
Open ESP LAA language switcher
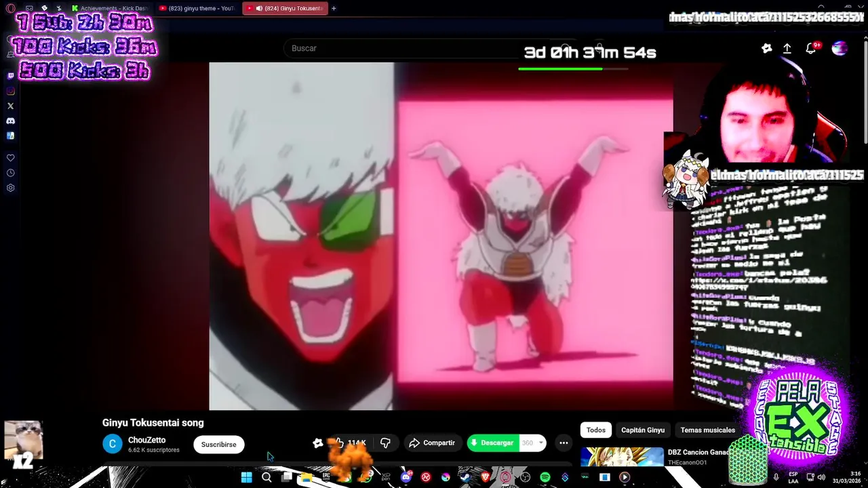pos(793,477)
